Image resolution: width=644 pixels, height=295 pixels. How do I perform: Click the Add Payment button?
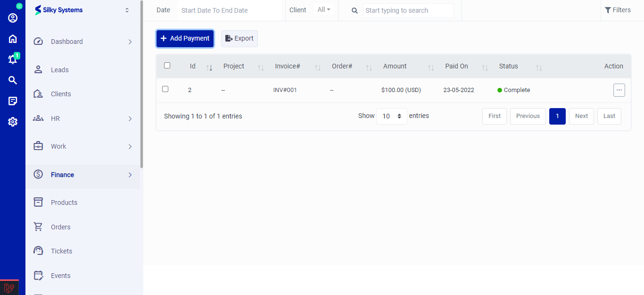pyautogui.click(x=185, y=39)
